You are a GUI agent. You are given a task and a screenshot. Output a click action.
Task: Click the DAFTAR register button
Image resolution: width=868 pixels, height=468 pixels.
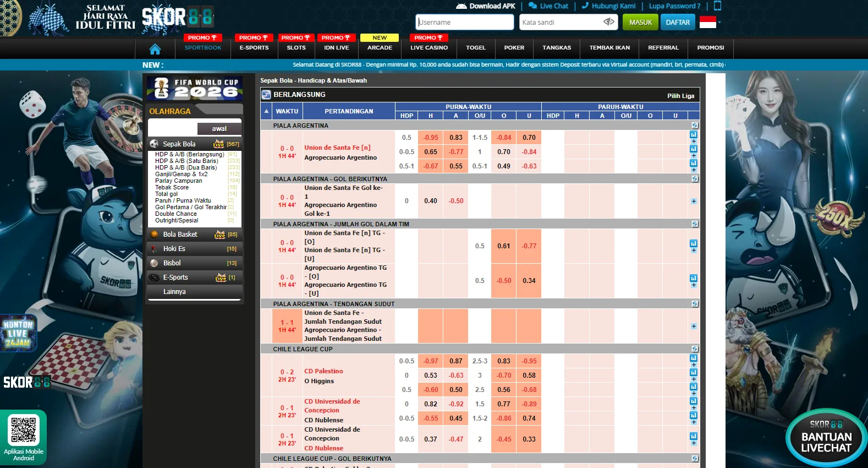(678, 22)
